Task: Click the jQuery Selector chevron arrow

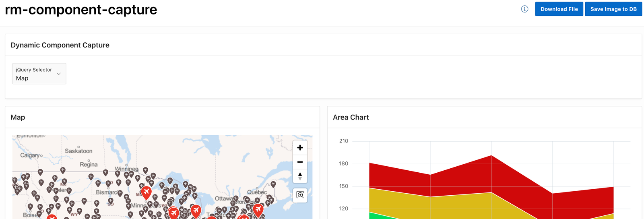Action: 59,74
